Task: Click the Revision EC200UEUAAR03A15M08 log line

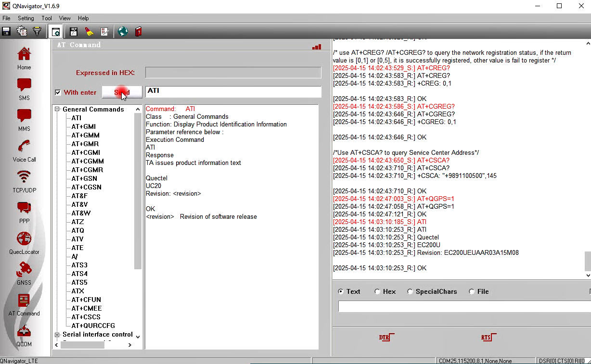Action: pyautogui.click(x=426, y=252)
